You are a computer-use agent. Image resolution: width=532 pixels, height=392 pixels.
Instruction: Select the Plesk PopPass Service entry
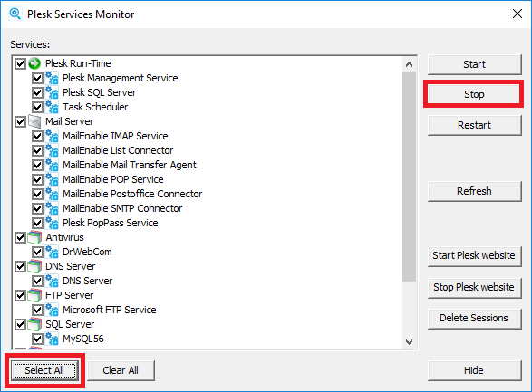pos(111,223)
